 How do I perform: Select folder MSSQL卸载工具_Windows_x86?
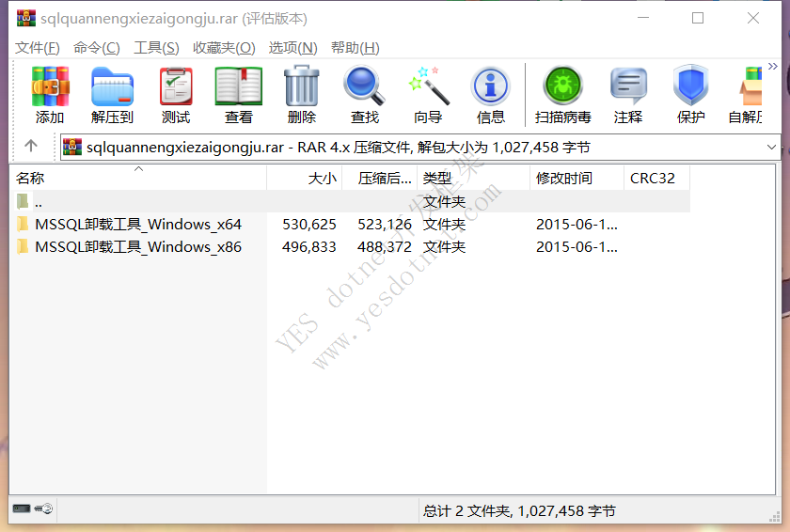point(138,246)
